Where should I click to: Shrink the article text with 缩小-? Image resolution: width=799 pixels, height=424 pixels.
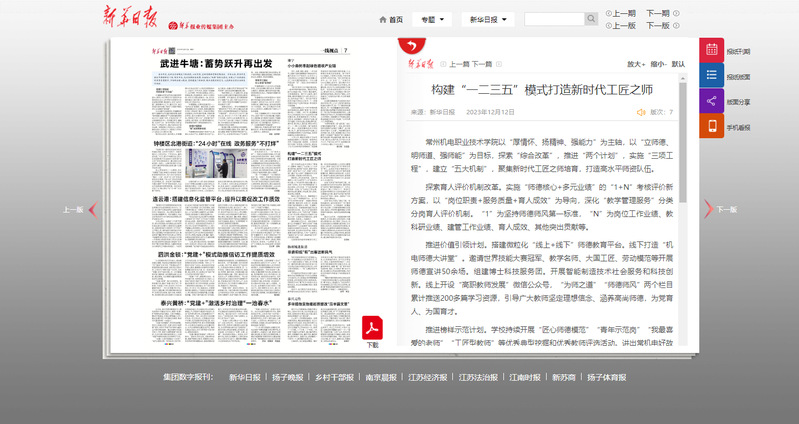658,64
